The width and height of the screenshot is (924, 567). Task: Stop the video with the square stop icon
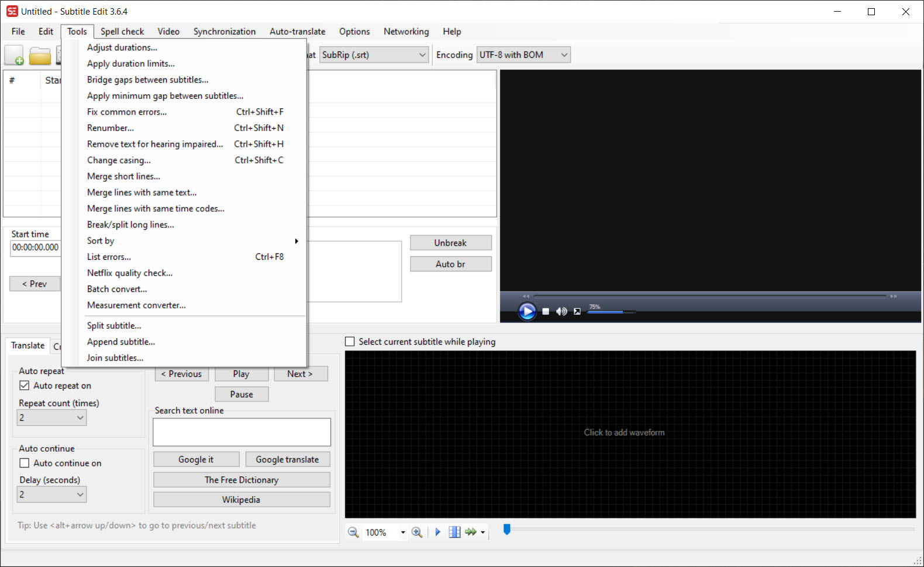pos(546,311)
